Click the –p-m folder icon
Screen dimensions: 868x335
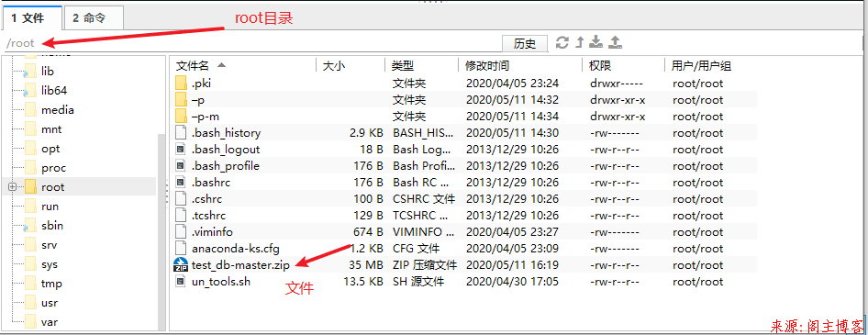click(181, 117)
